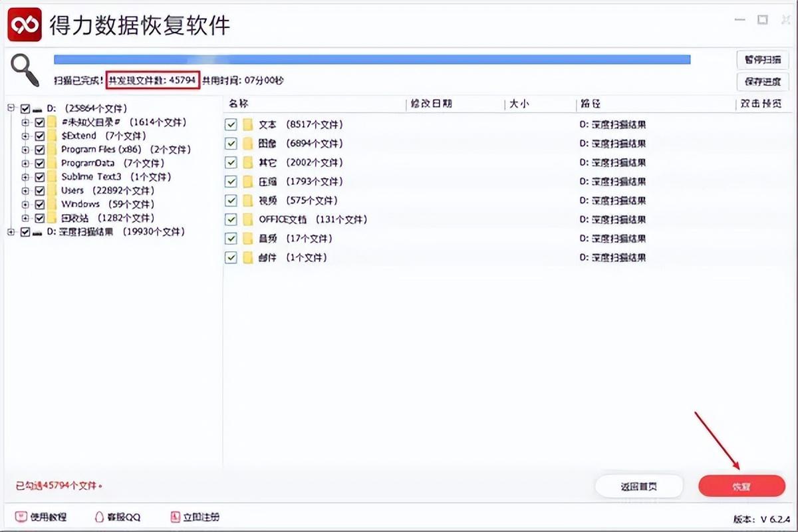Expand the Sublime Text3 tree node
The image size is (798, 532).
click(x=25, y=177)
